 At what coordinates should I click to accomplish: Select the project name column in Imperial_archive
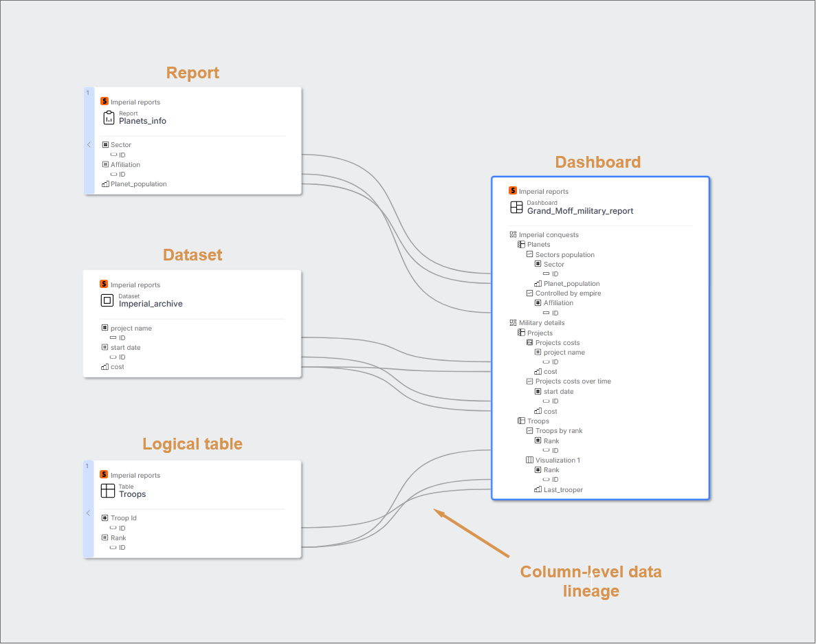click(x=131, y=329)
